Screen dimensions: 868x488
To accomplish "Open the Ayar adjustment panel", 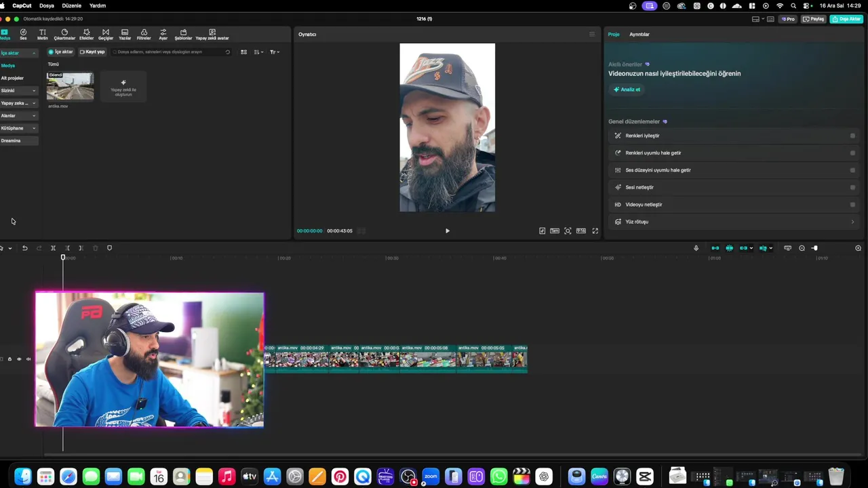I will pos(163,34).
